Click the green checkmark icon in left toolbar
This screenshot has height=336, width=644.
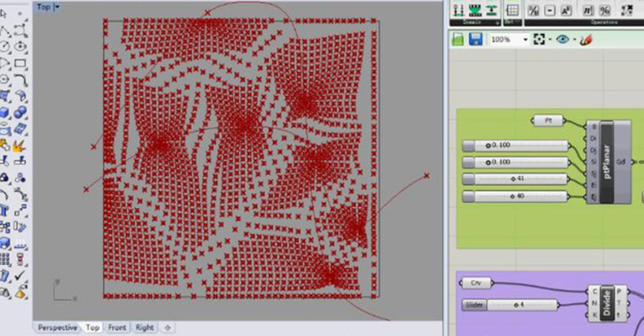(x=19, y=277)
